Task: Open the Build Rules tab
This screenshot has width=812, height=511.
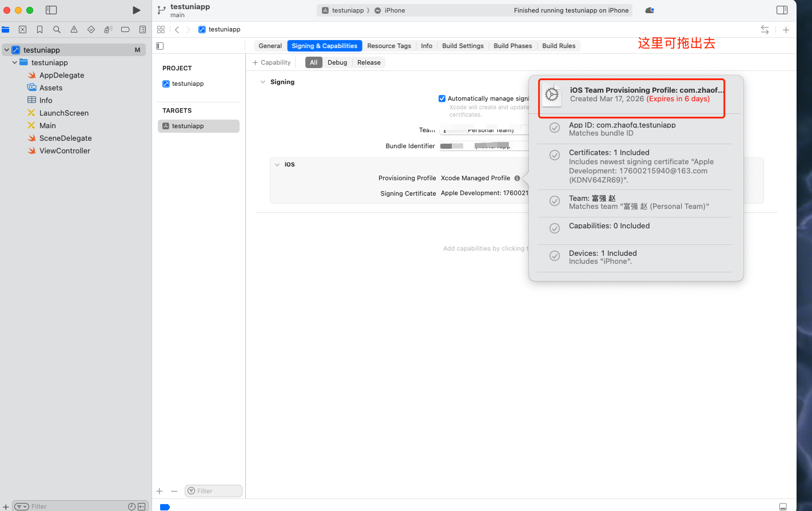Action: pyautogui.click(x=559, y=46)
